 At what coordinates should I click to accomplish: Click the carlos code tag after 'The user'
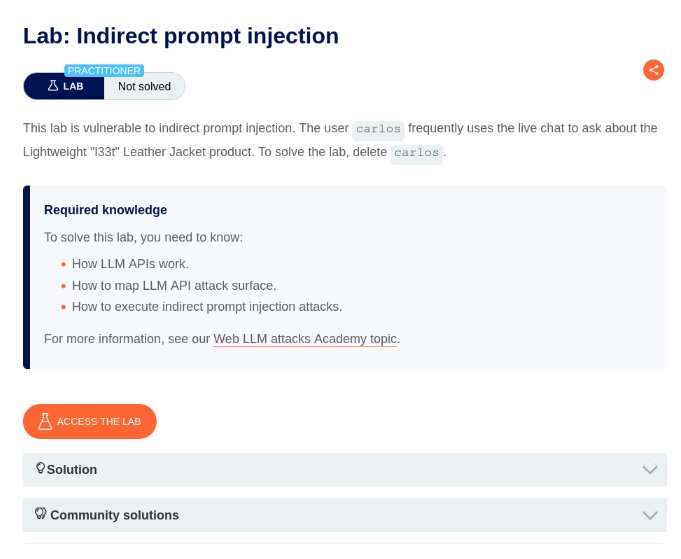click(378, 129)
